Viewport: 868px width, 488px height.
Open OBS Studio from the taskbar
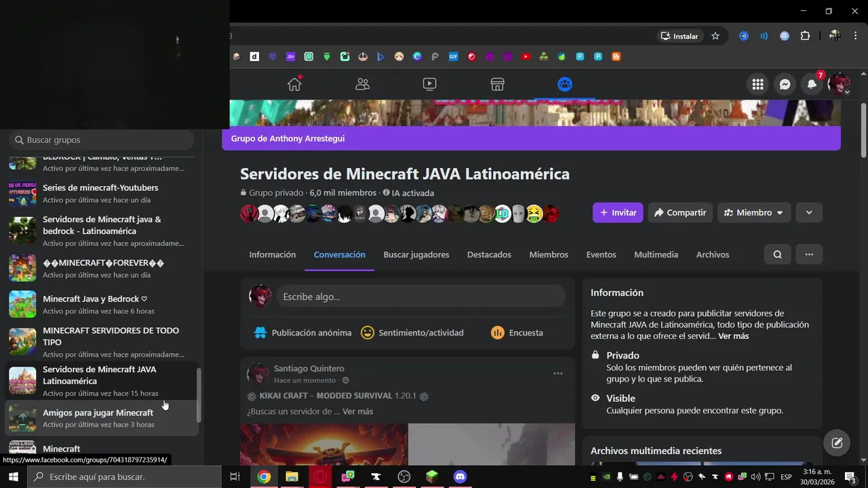pos(404,476)
